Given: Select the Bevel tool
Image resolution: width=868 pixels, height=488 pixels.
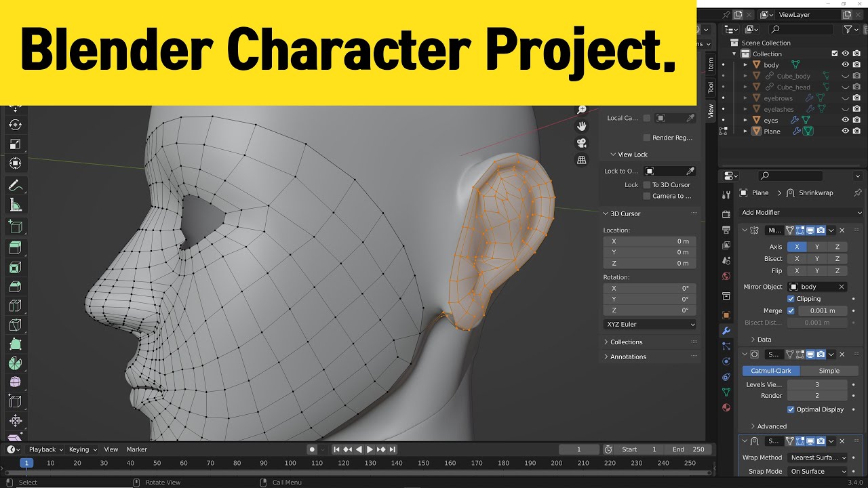Looking at the screenshot, I should pos(15,287).
